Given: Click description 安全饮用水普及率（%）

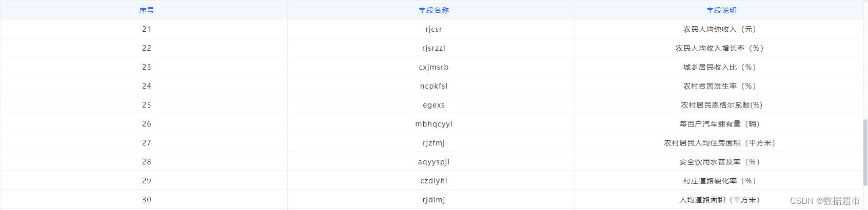Looking at the screenshot, I should 719,162.
